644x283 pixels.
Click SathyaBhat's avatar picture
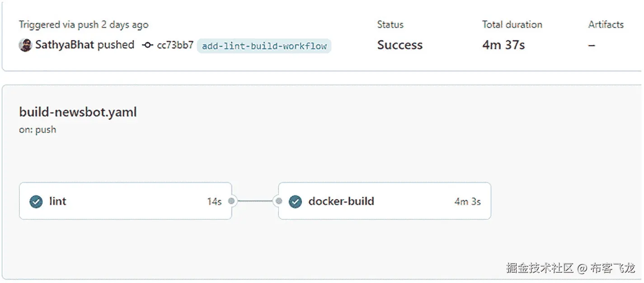click(25, 45)
